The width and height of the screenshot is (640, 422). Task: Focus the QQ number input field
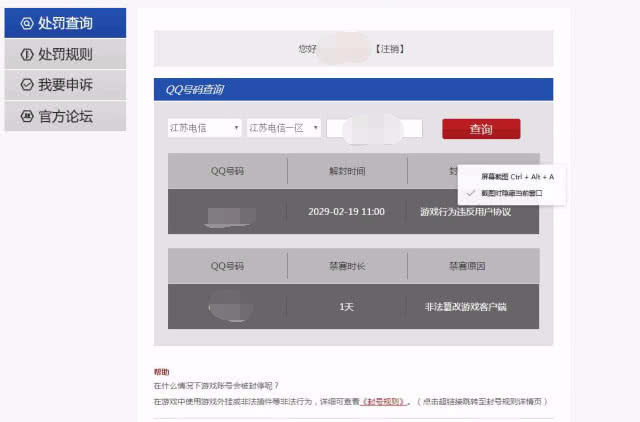click(374, 129)
